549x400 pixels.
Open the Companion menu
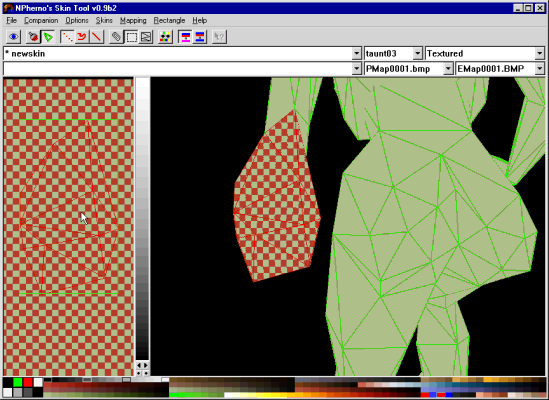41,21
